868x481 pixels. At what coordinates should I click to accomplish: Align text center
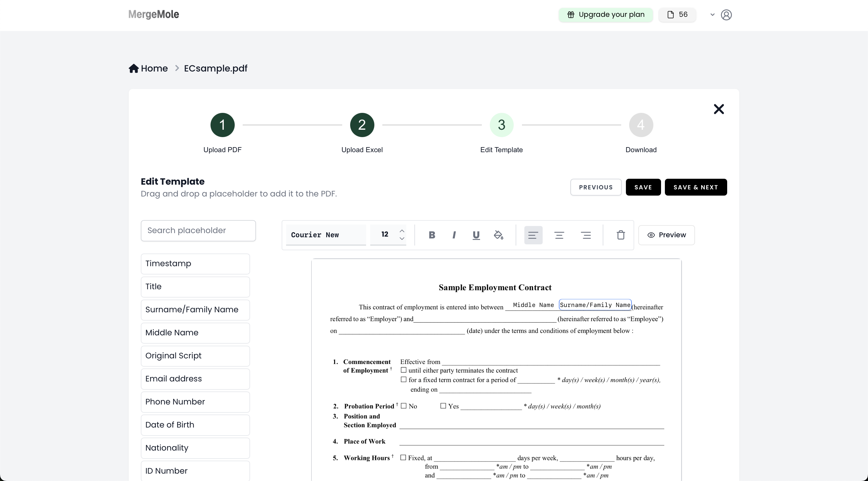click(559, 235)
